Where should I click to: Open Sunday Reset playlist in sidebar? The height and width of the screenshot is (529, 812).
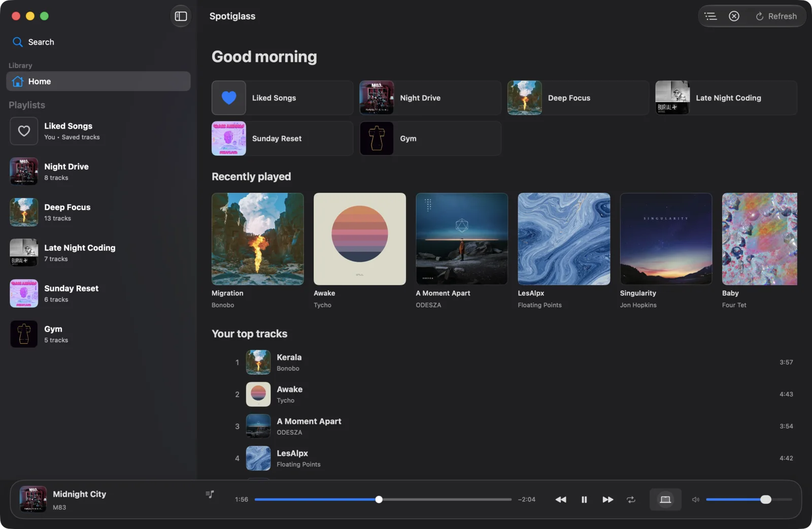[x=98, y=293]
